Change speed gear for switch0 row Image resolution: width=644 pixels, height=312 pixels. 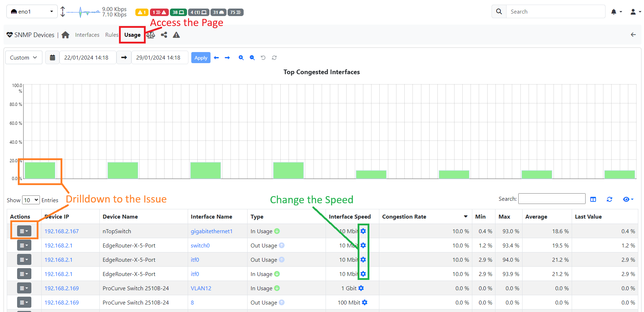pos(363,245)
